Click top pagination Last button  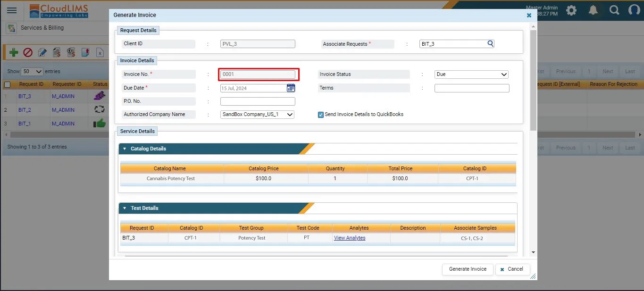pyautogui.click(x=630, y=72)
